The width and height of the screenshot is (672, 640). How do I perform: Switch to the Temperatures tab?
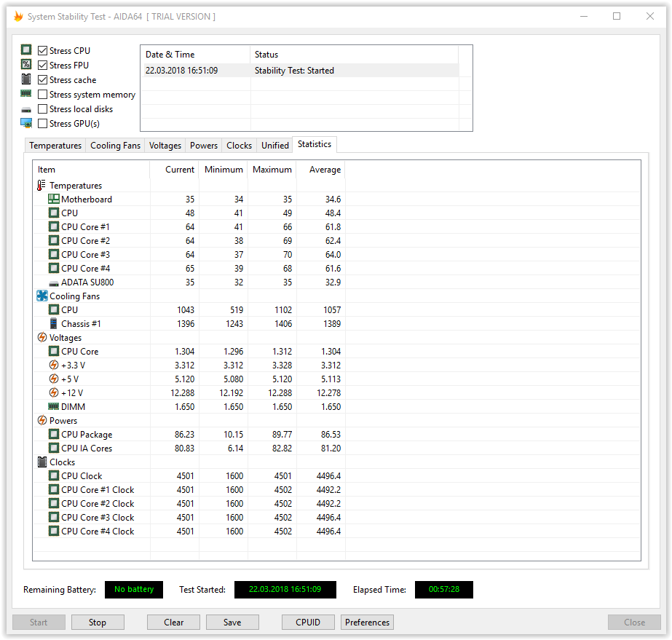coord(55,146)
